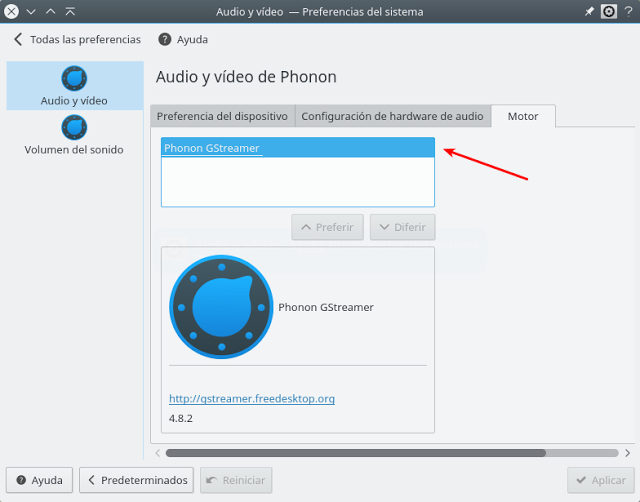This screenshot has height=502, width=640.
Task: Click the horizontal scrollbar handle
Action: (x=356, y=453)
